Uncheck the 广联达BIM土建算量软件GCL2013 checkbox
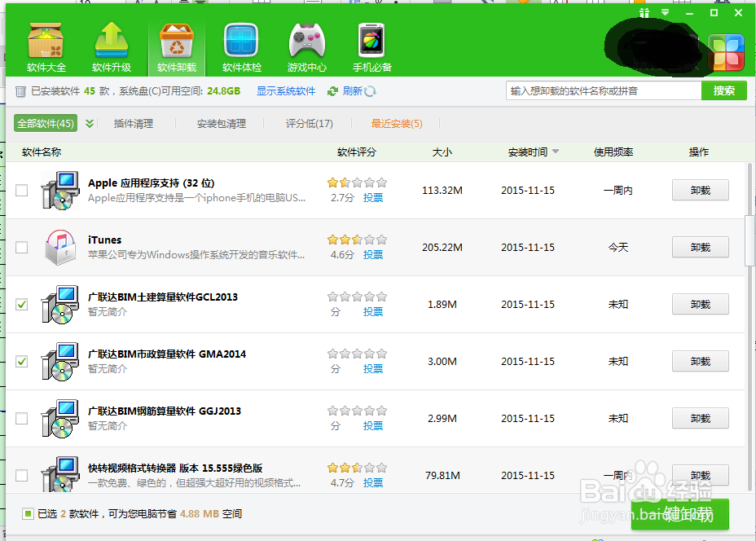The width and height of the screenshot is (756, 541). (x=22, y=304)
